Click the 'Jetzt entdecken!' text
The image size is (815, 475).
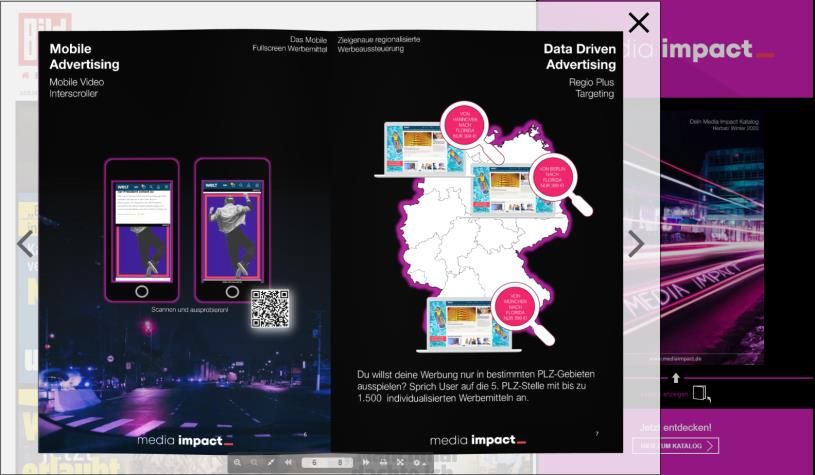[675, 427]
